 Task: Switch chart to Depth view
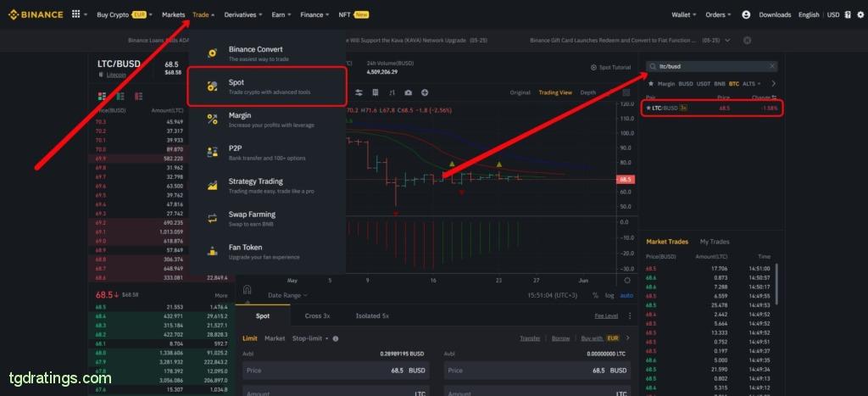[x=588, y=92]
